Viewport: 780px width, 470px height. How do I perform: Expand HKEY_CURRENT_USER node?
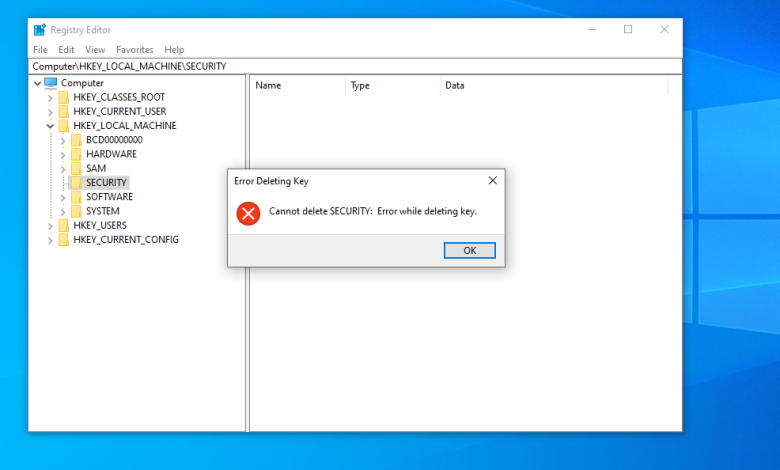point(50,112)
